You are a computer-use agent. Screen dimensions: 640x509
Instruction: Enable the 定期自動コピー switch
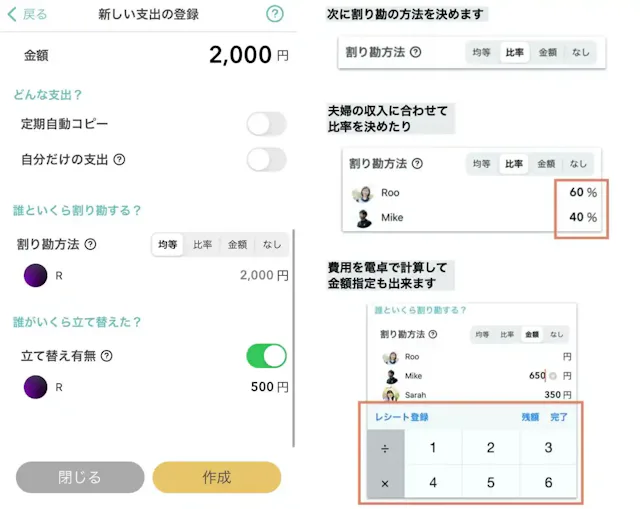[x=266, y=124]
